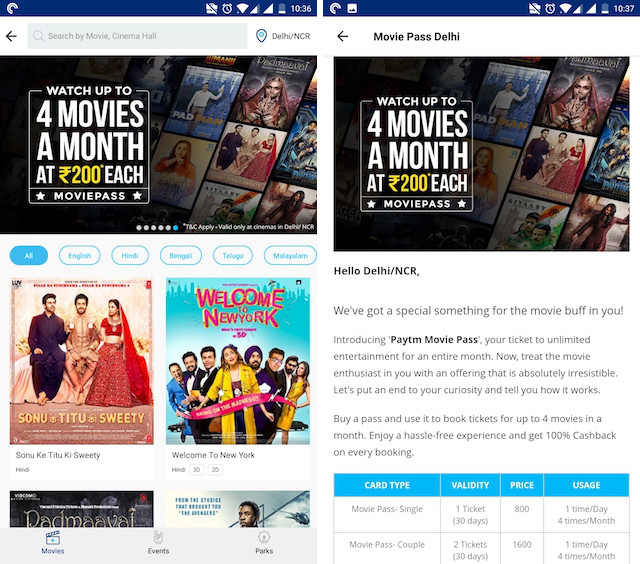Open the Avengers-studio movie poster
The width and height of the screenshot is (640, 564).
pyautogui.click(x=238, y=509)
